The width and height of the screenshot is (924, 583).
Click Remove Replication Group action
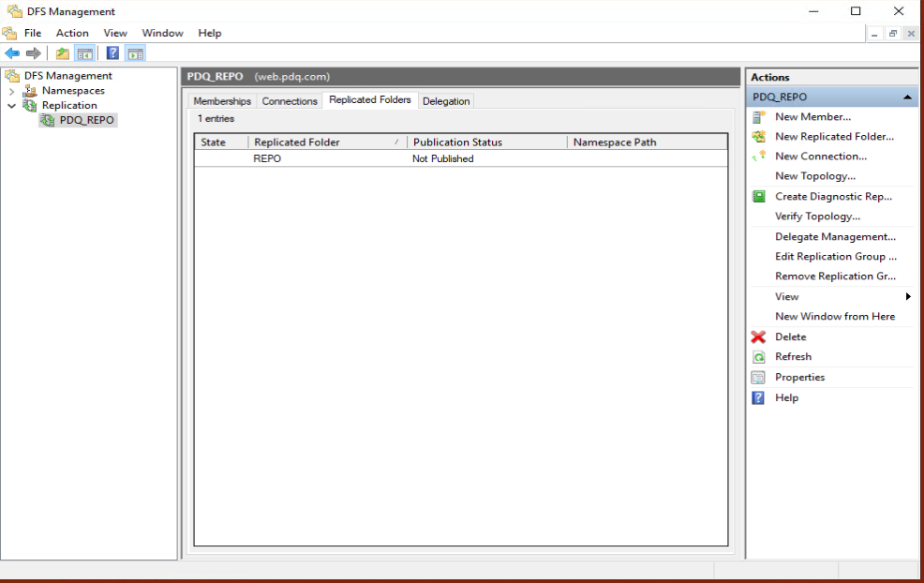point(835,276)
